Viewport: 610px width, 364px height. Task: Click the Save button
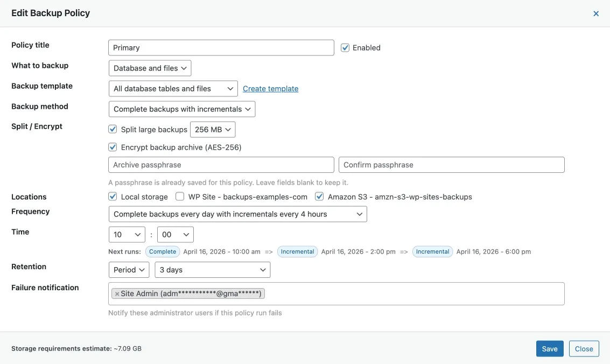550,349
